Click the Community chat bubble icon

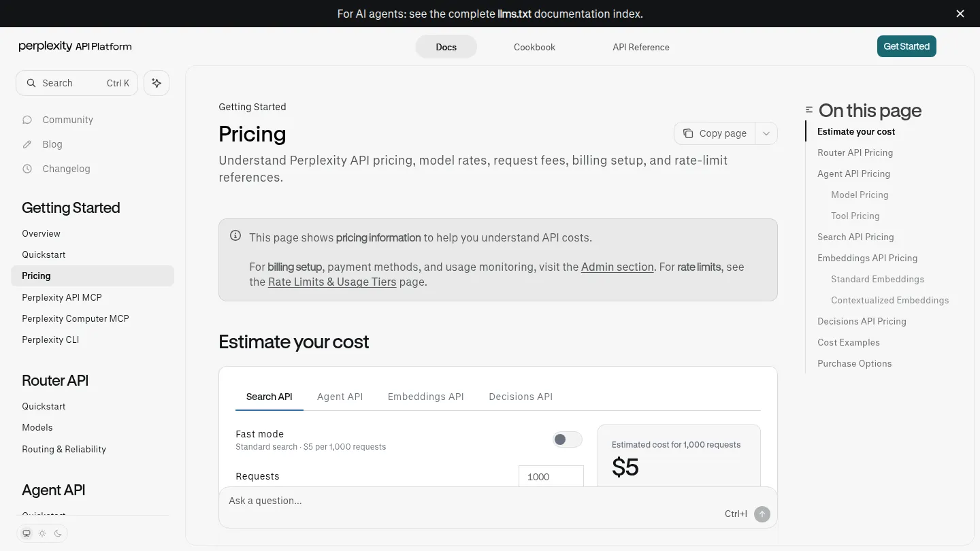pyautogui.click(x=27, y=120)
